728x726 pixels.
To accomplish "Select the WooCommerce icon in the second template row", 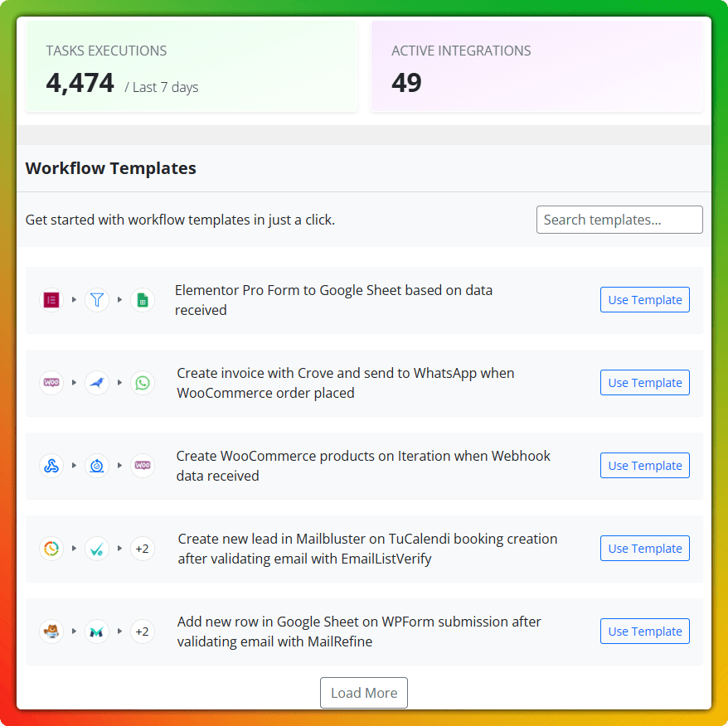I will pos(51,383).
